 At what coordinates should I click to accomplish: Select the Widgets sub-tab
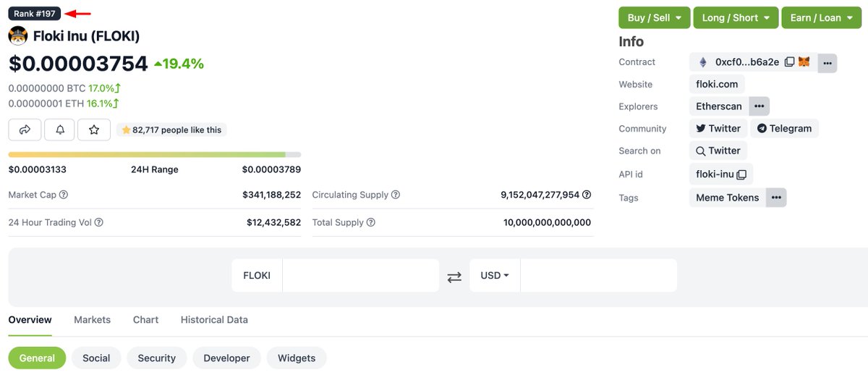(x=297, y=358)
